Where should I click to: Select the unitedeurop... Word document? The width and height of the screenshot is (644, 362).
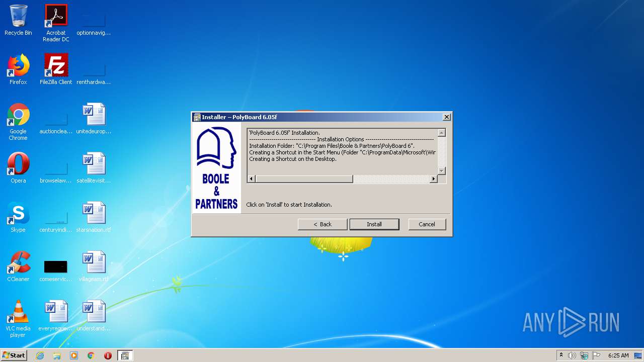tap(94, 119)
